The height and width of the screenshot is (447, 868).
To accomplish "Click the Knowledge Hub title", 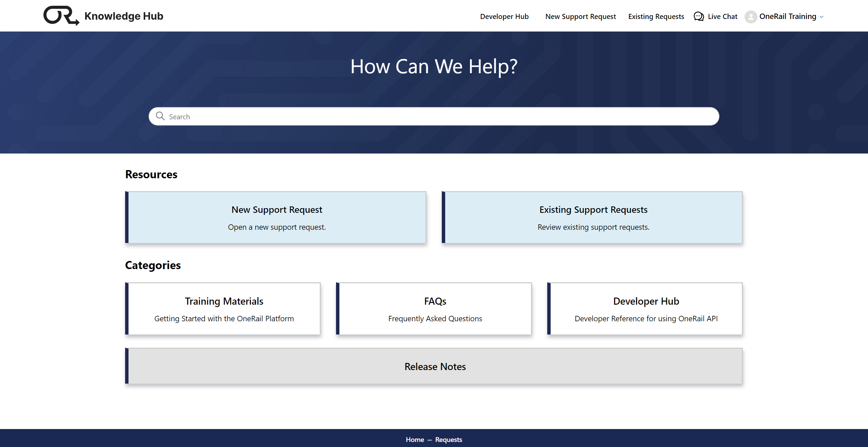I will click(124, 16).
